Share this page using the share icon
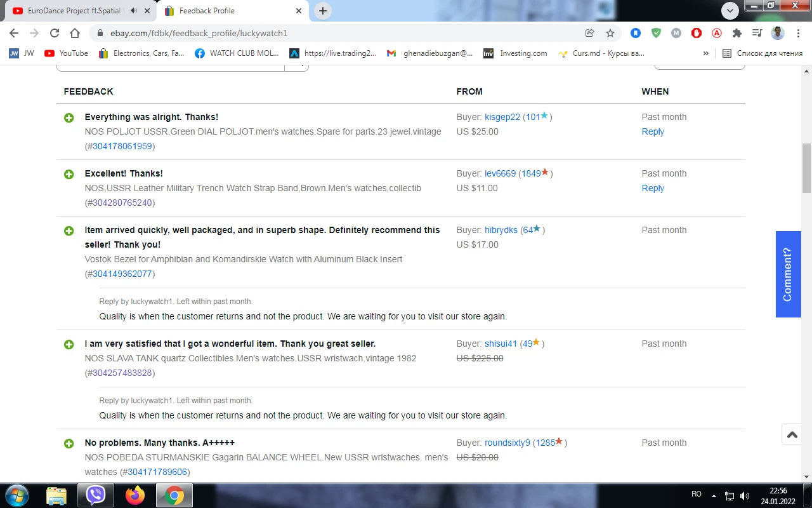Viewport: 812px width, 508px height. point(590,33)
